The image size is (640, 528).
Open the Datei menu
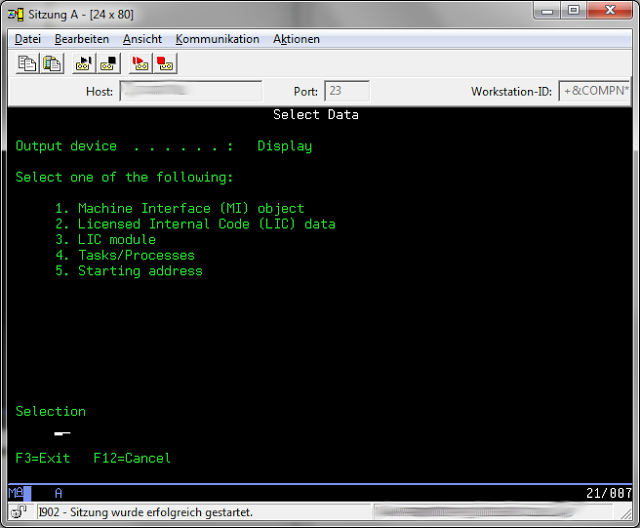tap(28, 39)
